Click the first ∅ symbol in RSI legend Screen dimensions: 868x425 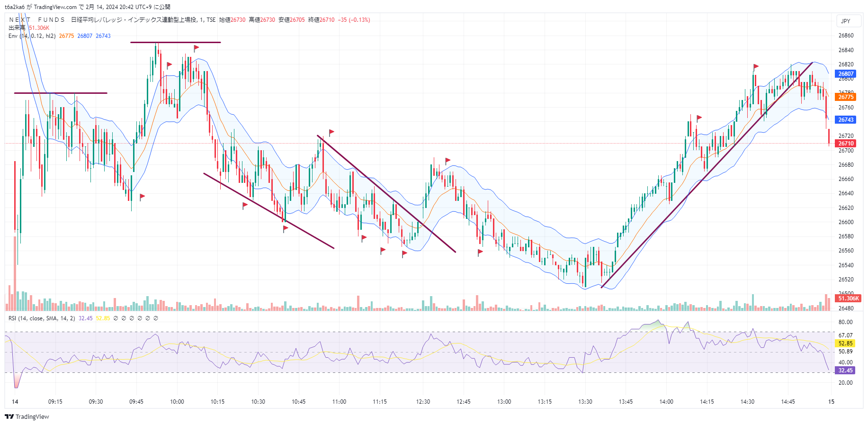[x=116, y=318]
